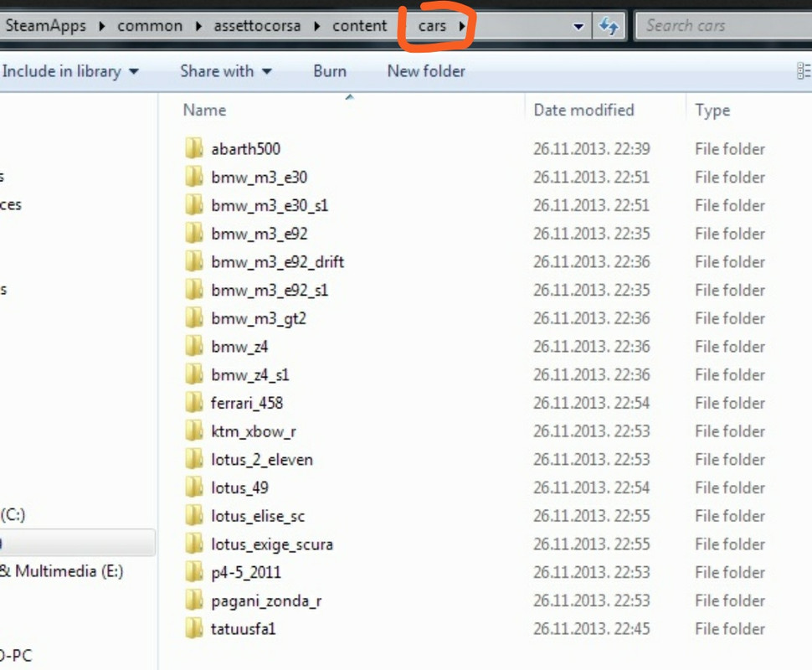Screen dimensions: 812x670
Task: Go to assettocorsa in the breadcrumb
Action: (257, 25)
